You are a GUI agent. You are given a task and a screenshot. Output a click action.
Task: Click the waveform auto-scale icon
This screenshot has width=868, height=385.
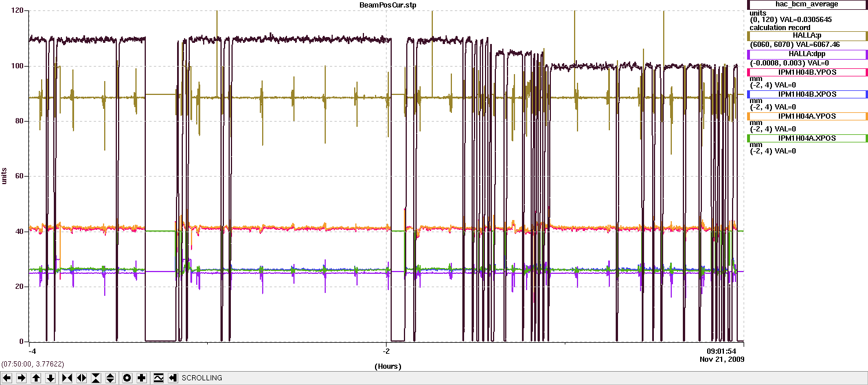159,378
